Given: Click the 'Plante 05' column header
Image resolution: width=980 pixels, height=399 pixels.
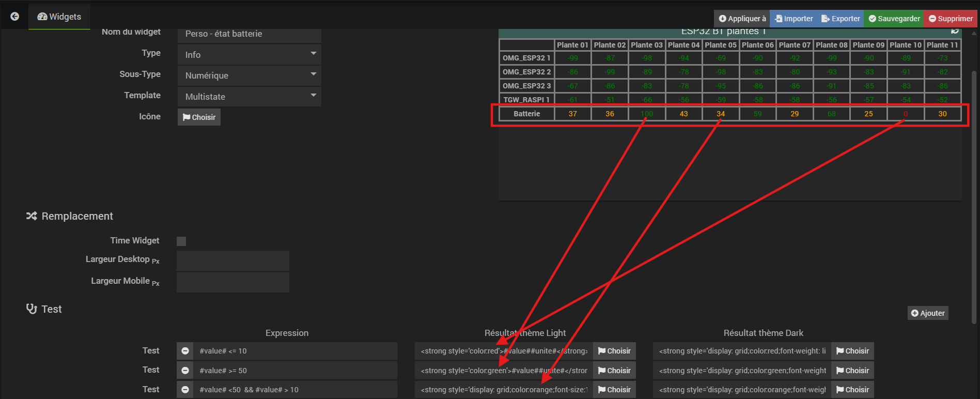Looking at the screenshot, I should coord(721,45).
